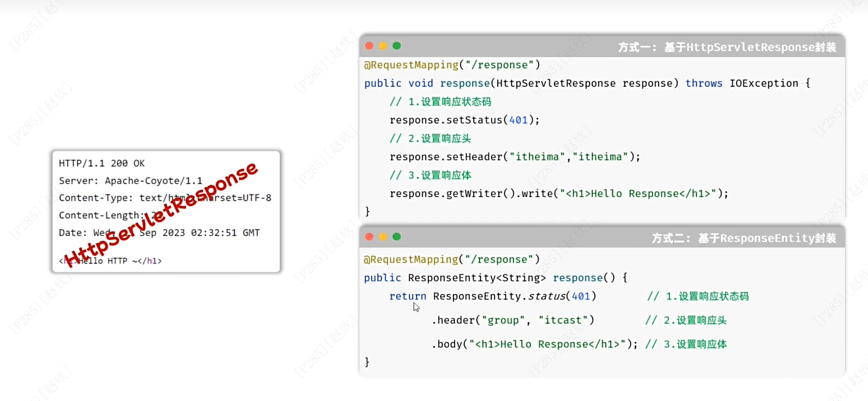Image resolution: width=868 pixels, height=401 pixels.
Task: Click yellow dot in HttpServletResponse code window
Action: pyautogui.click(x=383, y=46)
